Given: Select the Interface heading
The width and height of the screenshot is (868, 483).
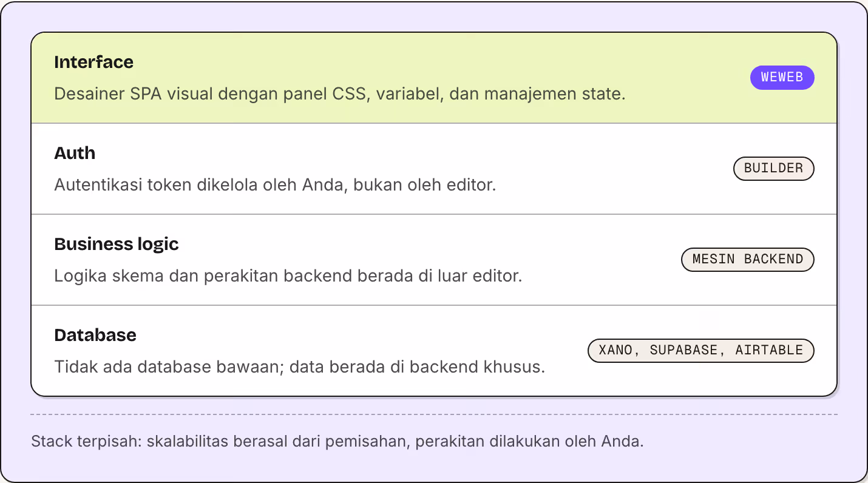Looking at the screenshot, I should click(93, 62).
